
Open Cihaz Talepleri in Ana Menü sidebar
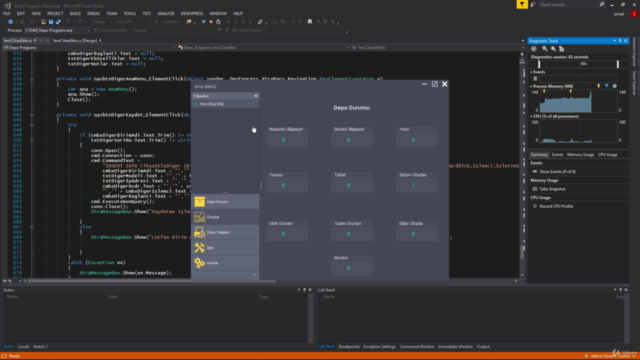[225, 232]
